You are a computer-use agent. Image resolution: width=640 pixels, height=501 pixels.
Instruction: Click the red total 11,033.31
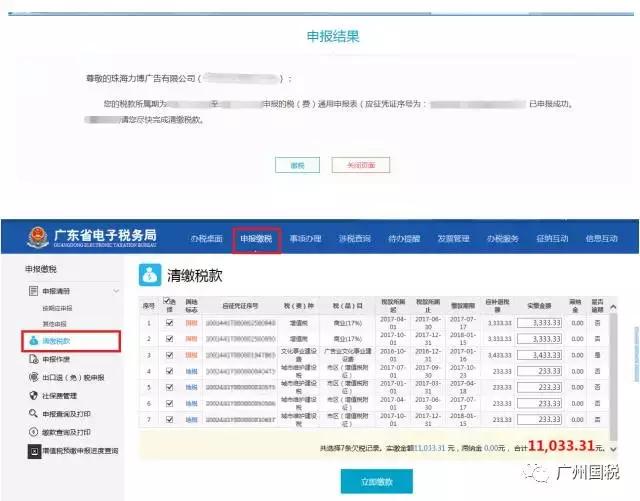[x=561, y=445]
